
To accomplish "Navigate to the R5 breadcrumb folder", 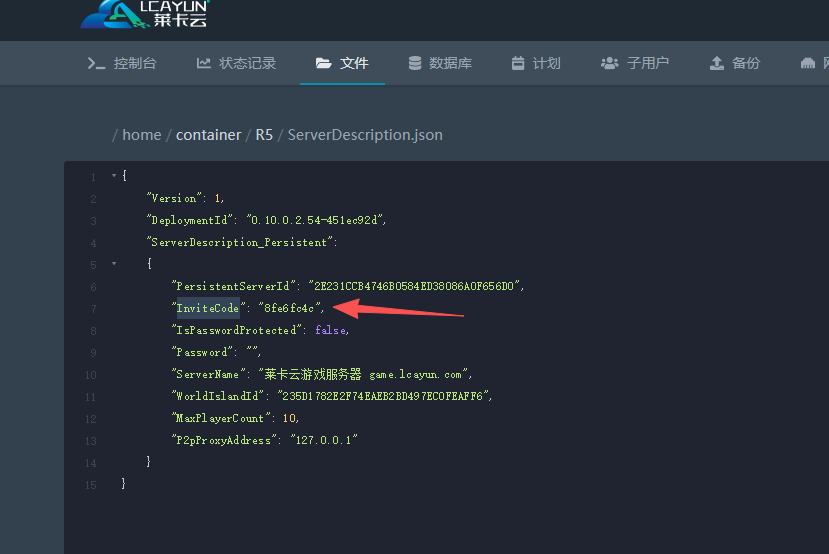I will point(264,135).
